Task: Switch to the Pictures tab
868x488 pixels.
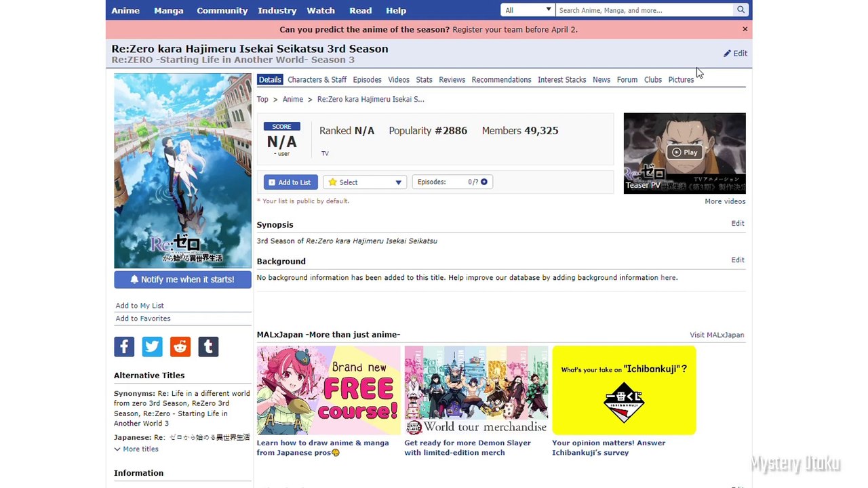Action: click(681, 80)
